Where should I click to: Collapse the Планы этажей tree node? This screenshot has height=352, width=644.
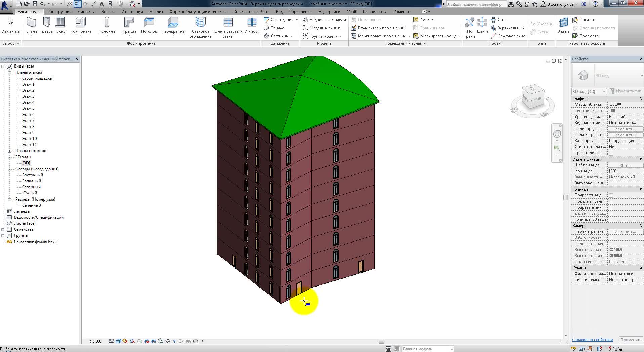tap(9, 72)
